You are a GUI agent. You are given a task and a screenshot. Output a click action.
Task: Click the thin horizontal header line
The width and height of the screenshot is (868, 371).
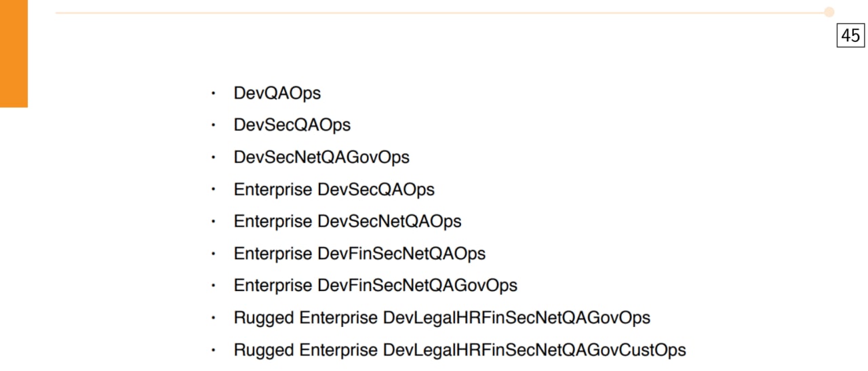pyautogui.click(x=439, y=12)
